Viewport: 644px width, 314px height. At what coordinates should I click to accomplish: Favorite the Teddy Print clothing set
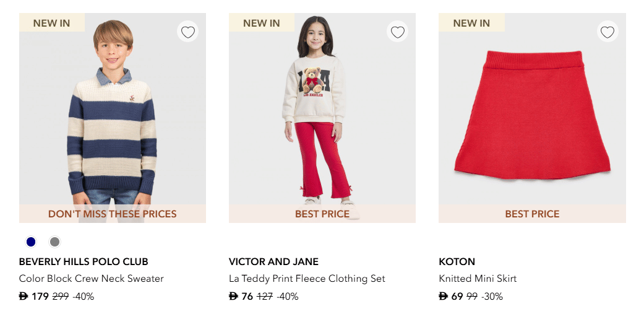pyautogui.click(x=397, y=32)
